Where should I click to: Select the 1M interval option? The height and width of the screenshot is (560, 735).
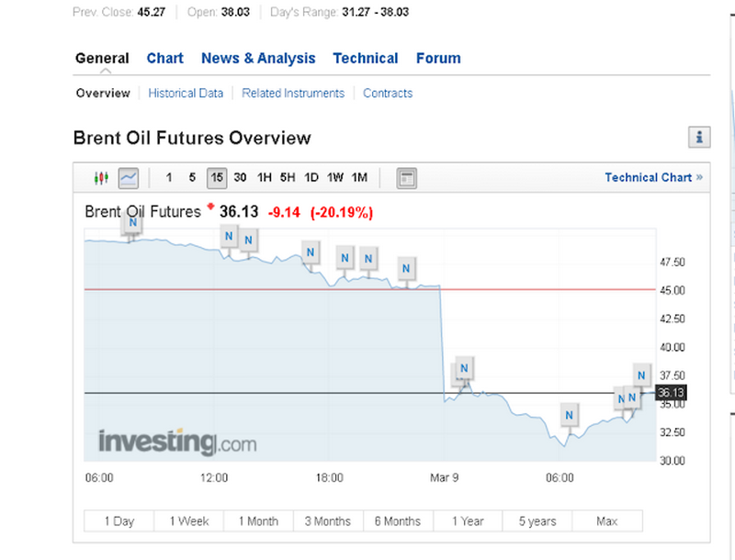359,178
